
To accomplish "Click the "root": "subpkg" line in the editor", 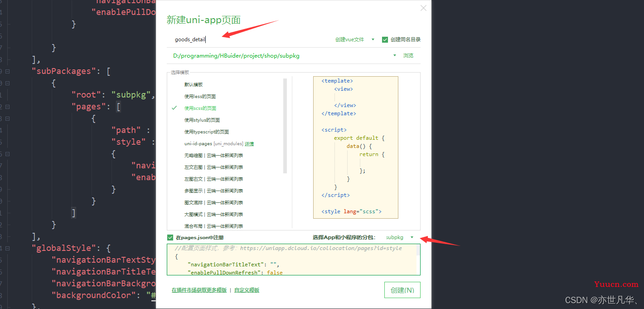I will tap(113, 95).
